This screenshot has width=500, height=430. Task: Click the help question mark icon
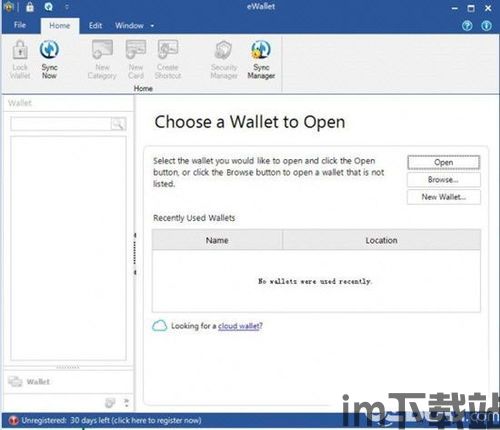point(467,26)
